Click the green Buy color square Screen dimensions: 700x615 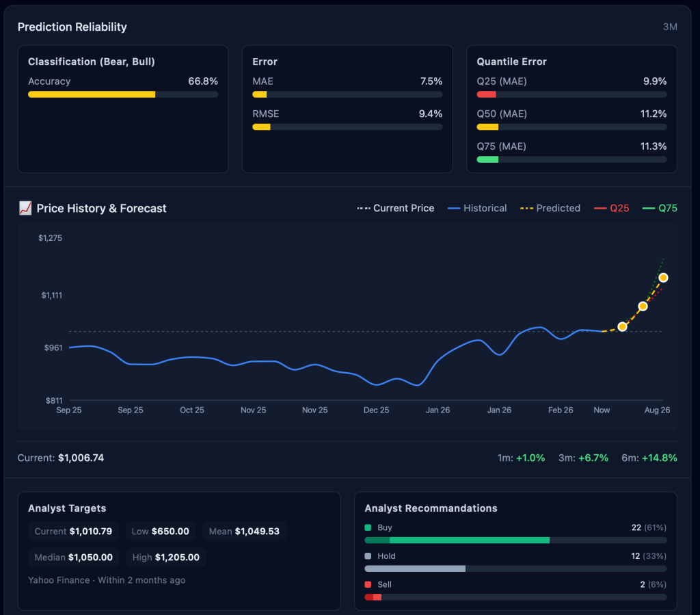coord(368,528)
